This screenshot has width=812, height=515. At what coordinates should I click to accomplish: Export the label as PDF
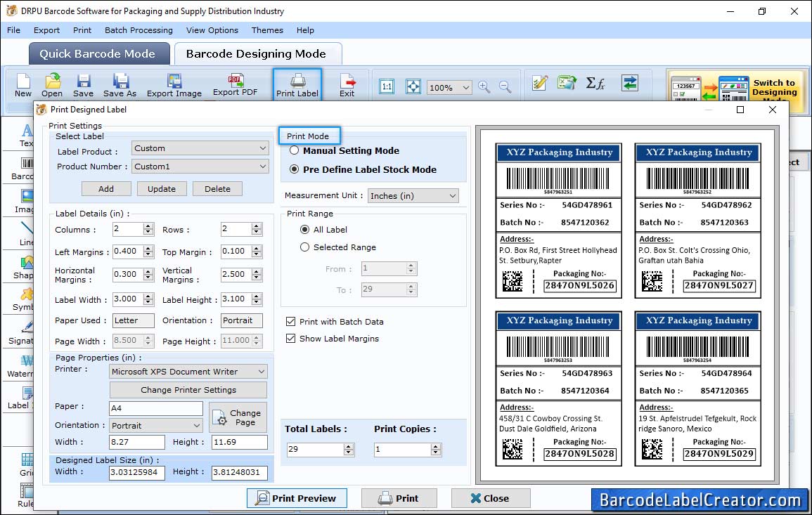click(235, 86)
